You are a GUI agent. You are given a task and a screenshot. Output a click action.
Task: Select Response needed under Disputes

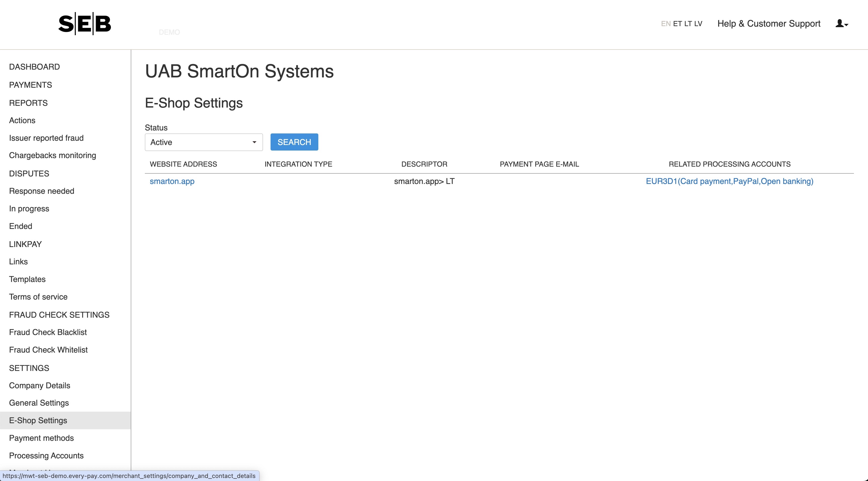41,191
